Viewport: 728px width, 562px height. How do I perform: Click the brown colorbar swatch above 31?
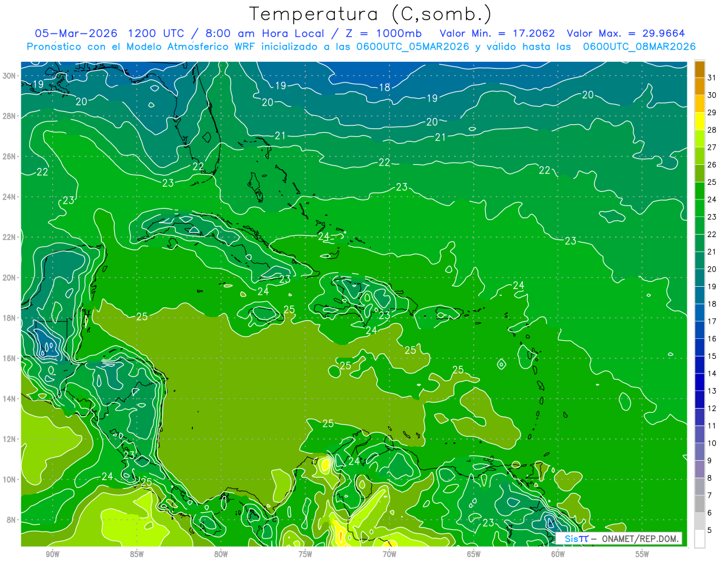pos(699,69)
